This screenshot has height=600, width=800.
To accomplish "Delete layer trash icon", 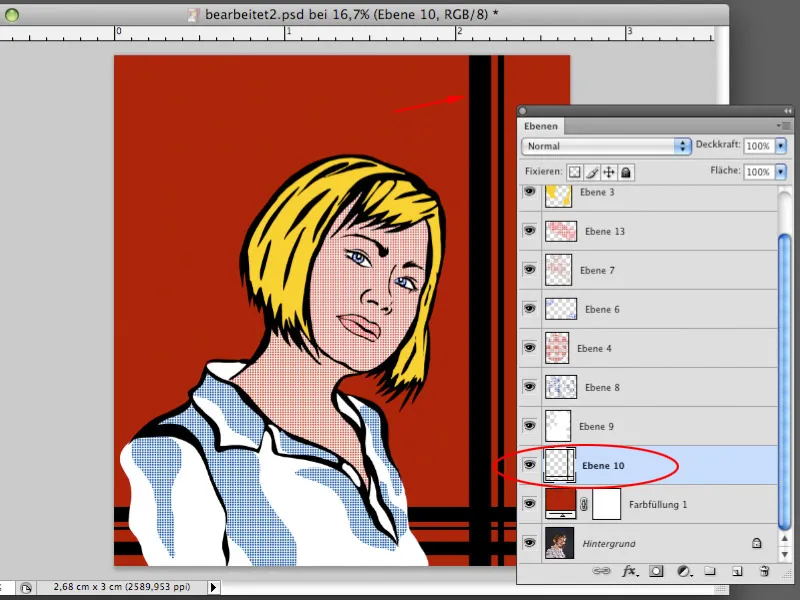I will point(764,571).
